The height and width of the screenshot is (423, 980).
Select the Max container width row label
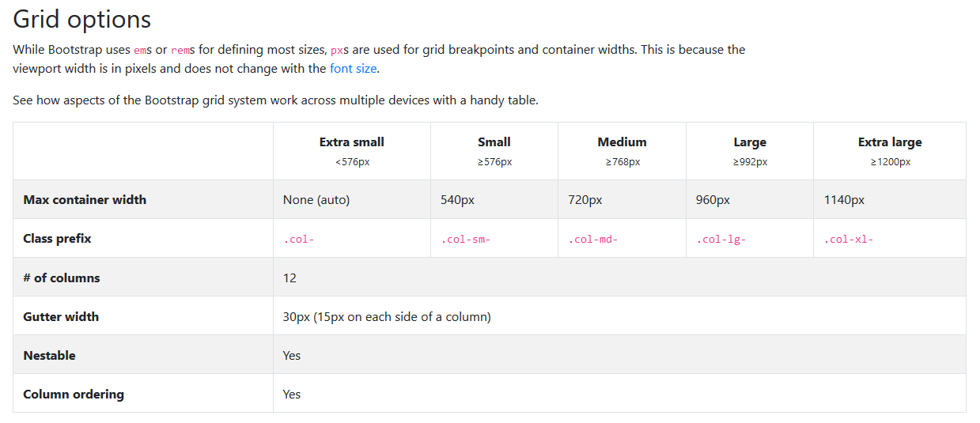(85, 200)
